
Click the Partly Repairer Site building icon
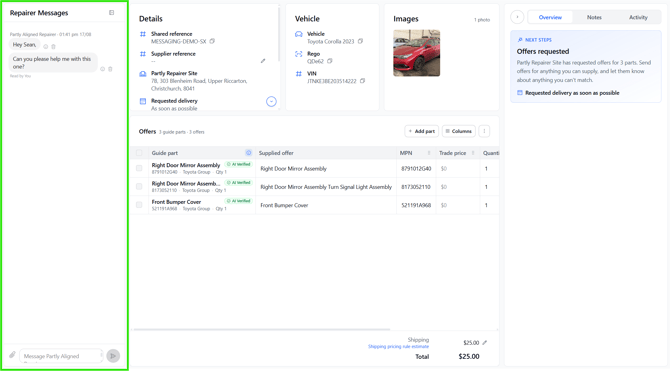[x=143, y=74]
